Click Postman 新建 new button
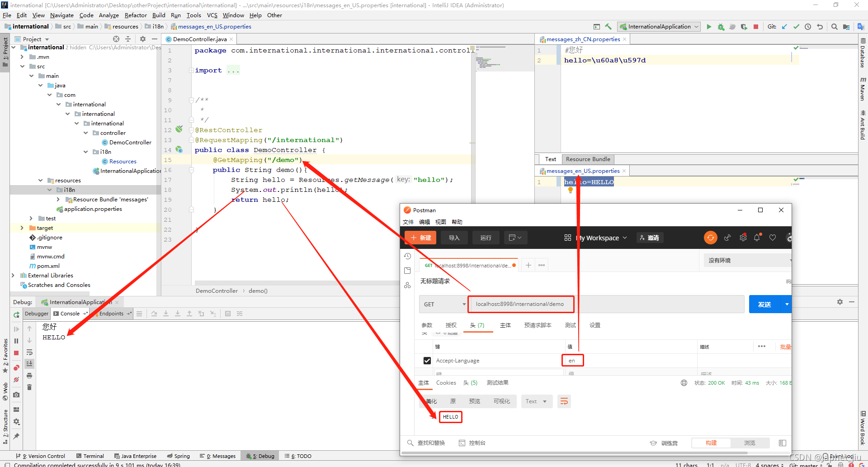 pos(420,238)
